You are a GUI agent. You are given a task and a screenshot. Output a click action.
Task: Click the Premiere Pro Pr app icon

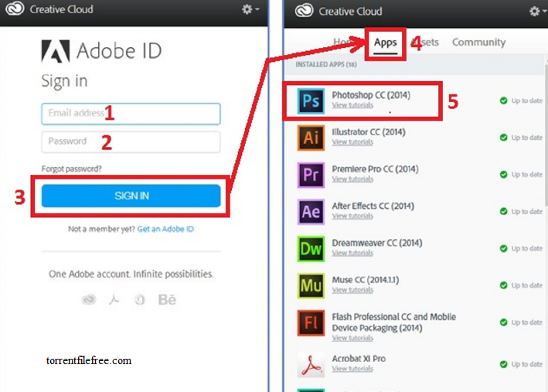pyautogui.click(x=311, y=175)
